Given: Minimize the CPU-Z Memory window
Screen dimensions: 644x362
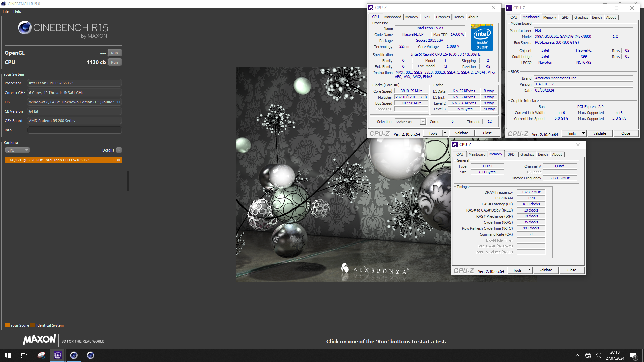Looking at the screenshot, I should (547, 145).
